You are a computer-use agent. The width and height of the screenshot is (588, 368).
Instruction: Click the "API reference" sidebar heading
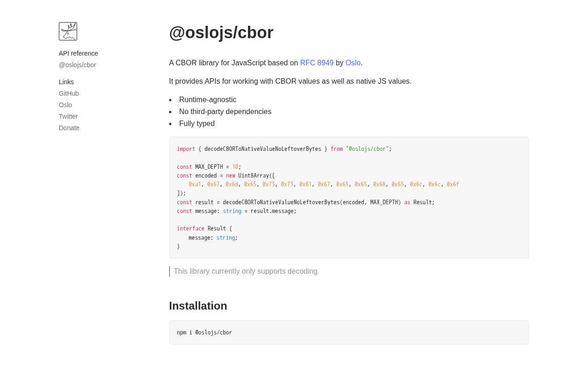coord(78,53)
